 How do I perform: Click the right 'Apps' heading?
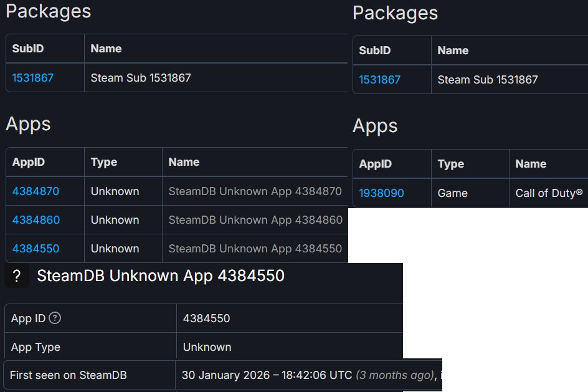(x=375, y=126)
